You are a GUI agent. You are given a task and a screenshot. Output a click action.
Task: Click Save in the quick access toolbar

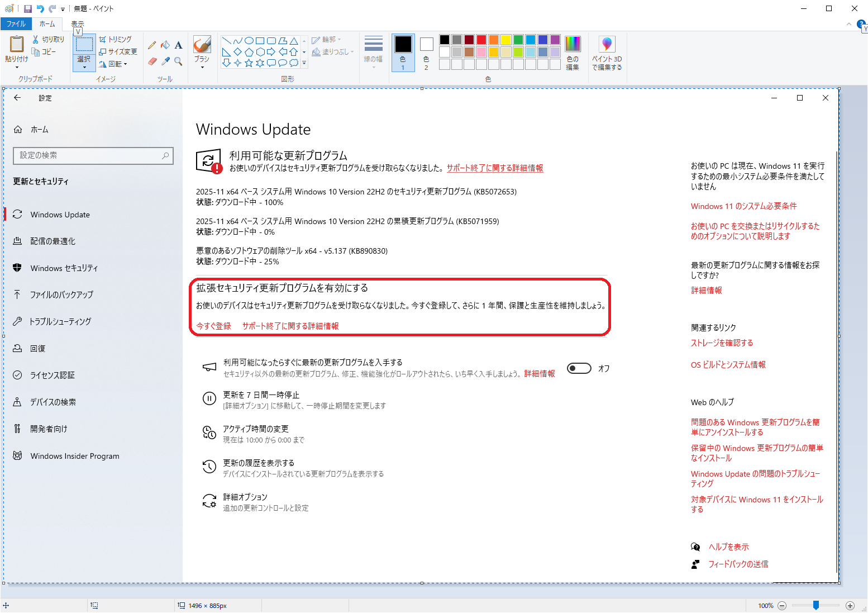click(x=28, y=8)
